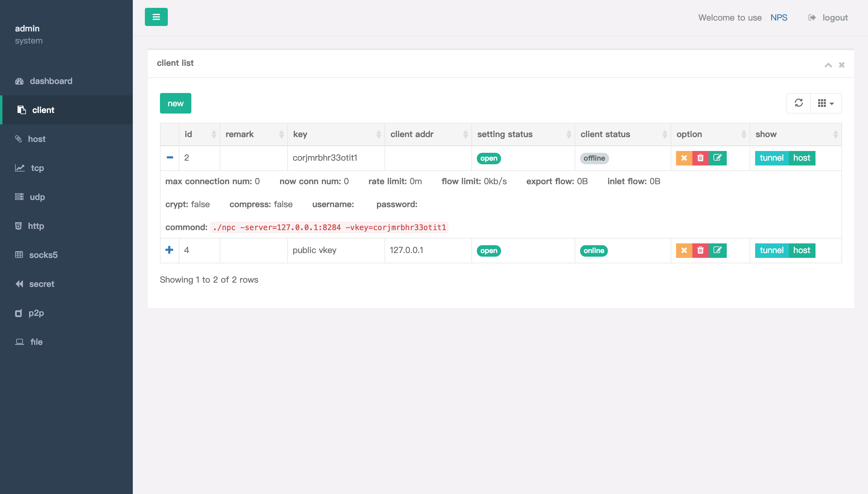
Task: Sort table by option column
Action: (710, 134)
